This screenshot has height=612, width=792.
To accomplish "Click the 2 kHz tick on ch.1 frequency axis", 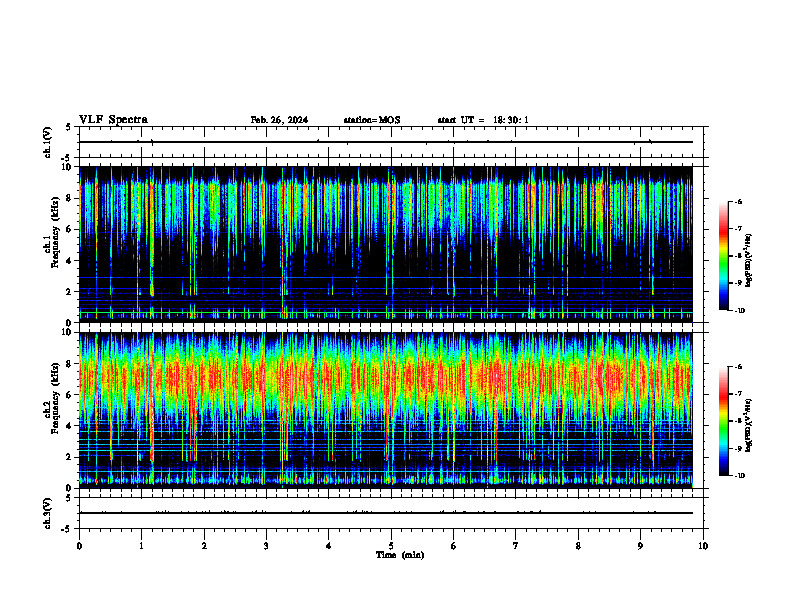I will coord(69,292).
